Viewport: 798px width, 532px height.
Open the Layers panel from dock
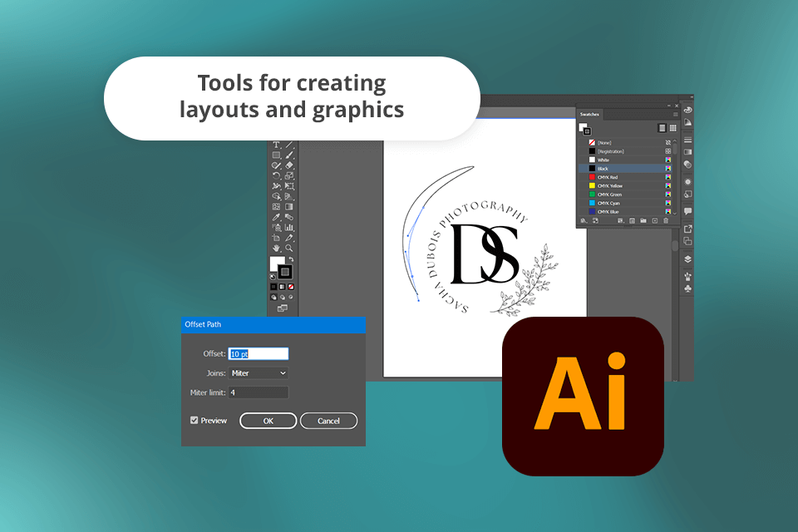click(x=687, y=259)
